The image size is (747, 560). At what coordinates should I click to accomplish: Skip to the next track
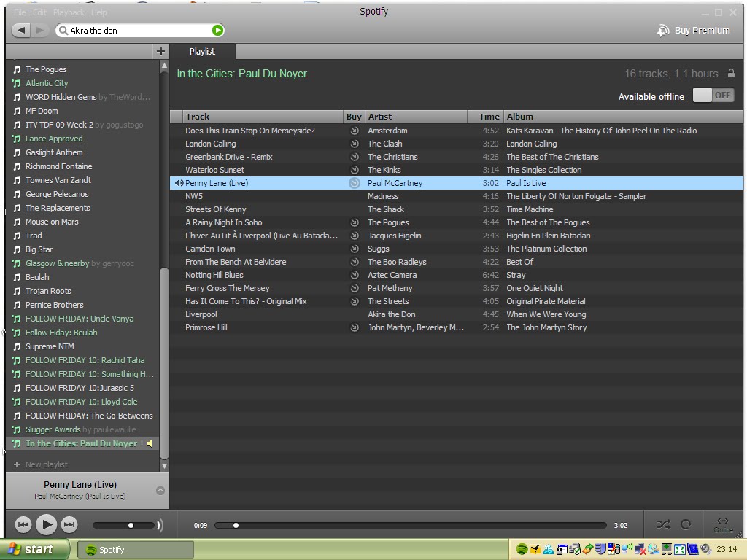[69, 525]
